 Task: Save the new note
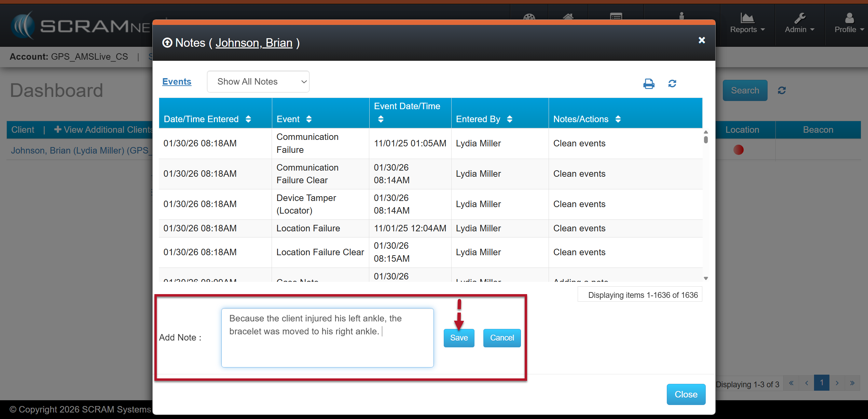(459, 338)
